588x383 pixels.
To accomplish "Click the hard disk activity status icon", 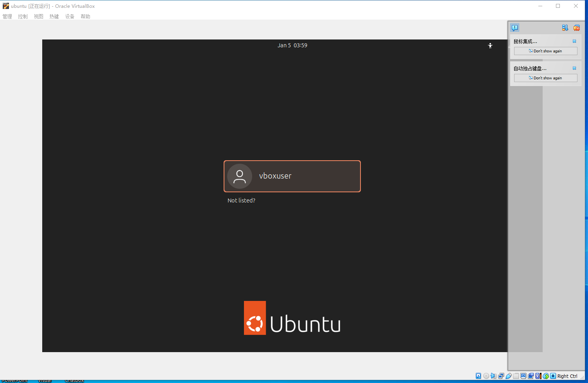I will coord(478,376).
